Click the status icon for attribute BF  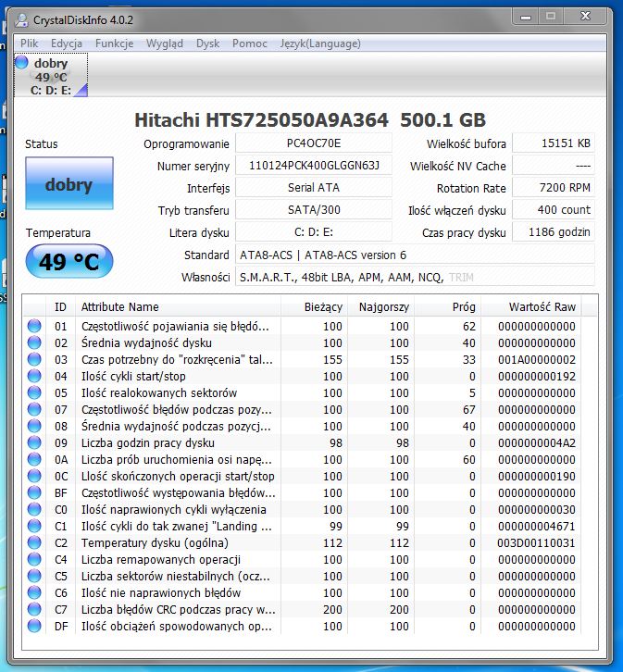34,492
